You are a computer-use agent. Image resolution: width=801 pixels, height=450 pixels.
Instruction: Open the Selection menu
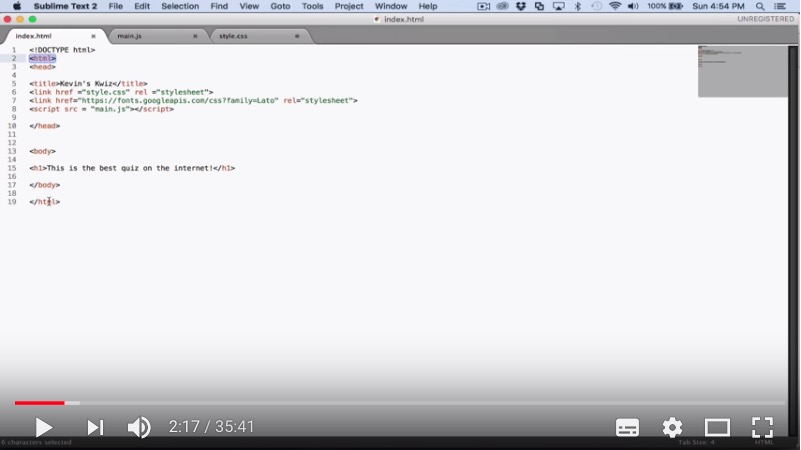click(x=180, y=6)
